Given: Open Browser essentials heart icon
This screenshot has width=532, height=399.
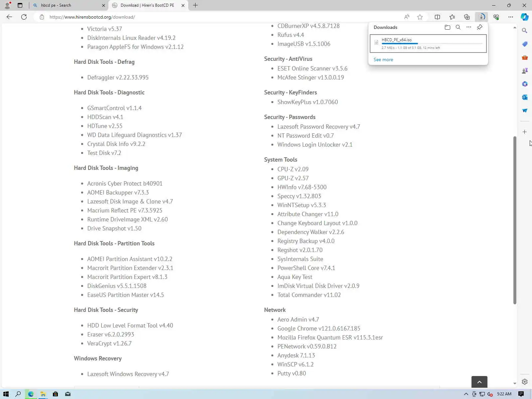Looking at the screenshot, I should click(496, 17).
